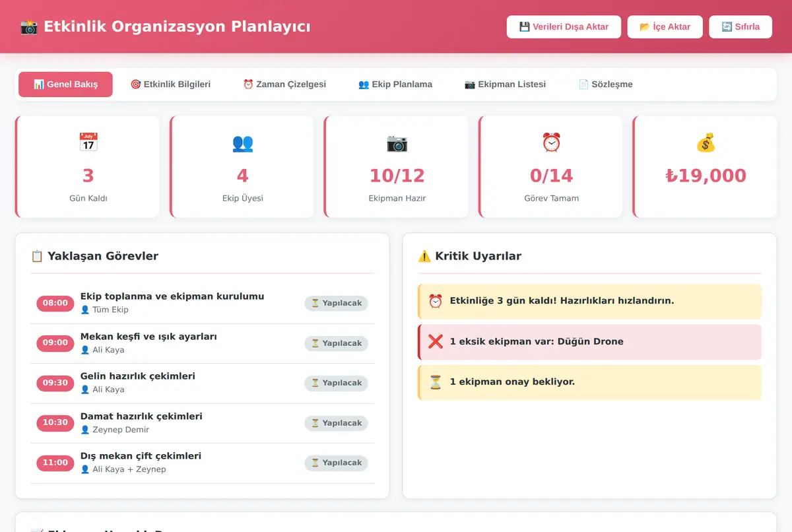This screenshot has width=792, height=532.
Task: Click the 11:00 time badge
Action: (x=55, y=463)
